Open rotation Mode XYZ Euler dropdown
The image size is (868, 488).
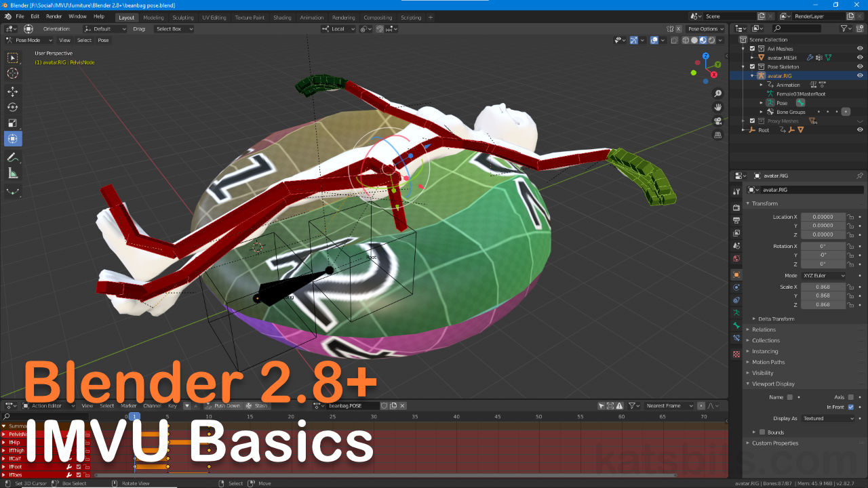point(824,276)
